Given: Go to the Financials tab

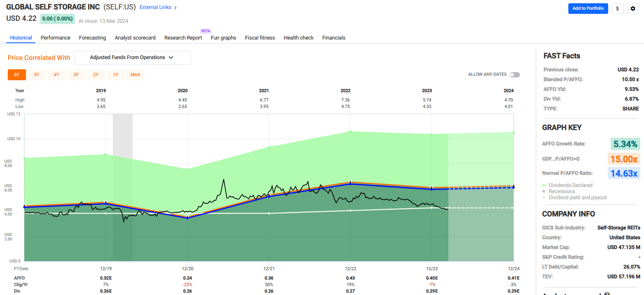Looking at the screenshot, I should [334, 38].
